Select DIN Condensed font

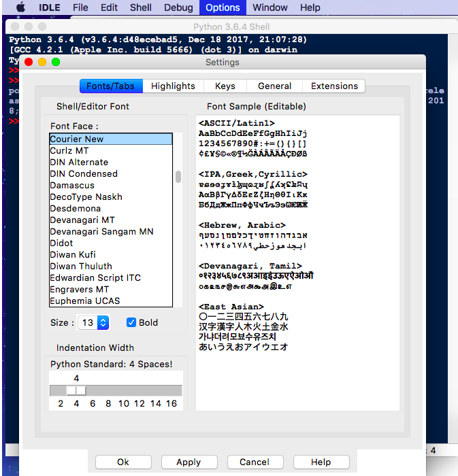coord(111,173)
